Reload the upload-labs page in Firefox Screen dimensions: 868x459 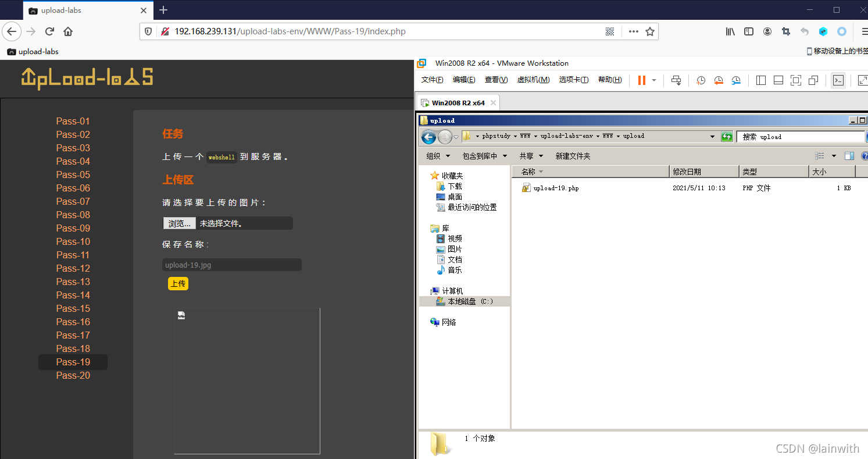coord(50,31)
